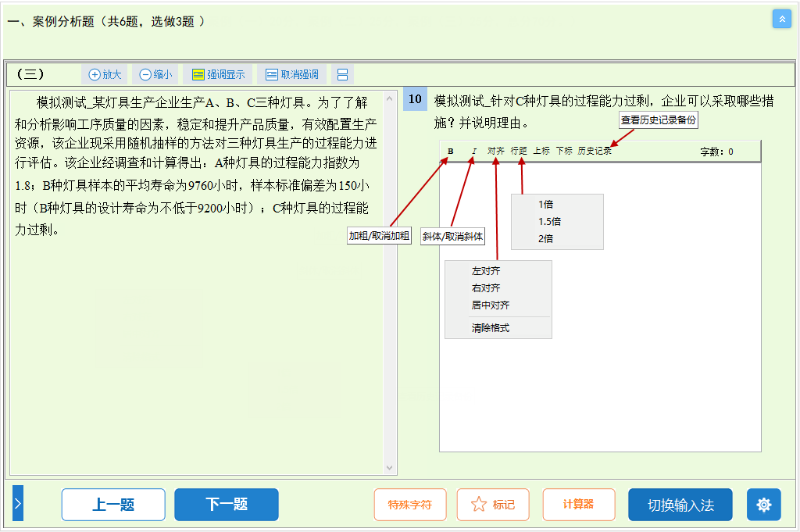Screen dimensions: 800x532
Task: Mark question with the star 标记 button
Action: coord(493,505)
